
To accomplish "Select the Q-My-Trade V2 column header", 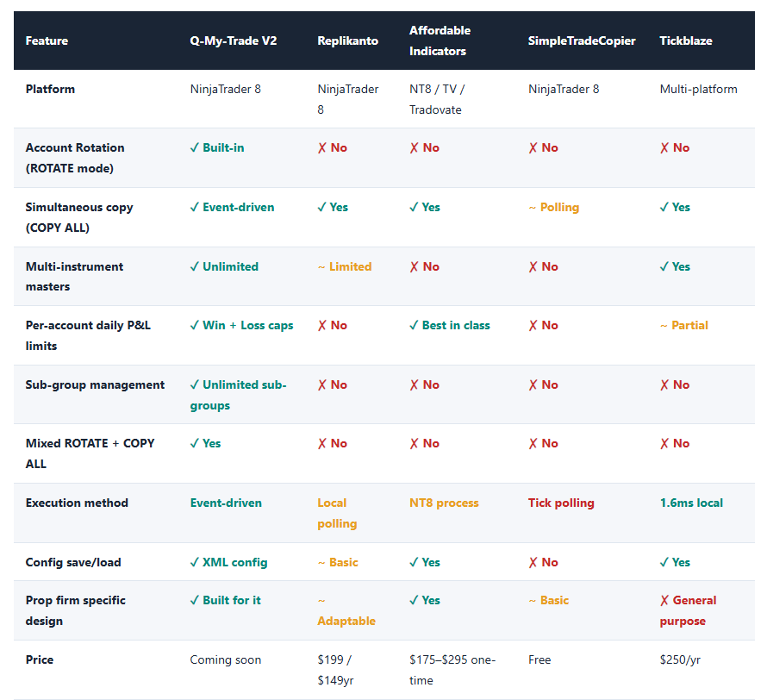I will click(x=234, y=41).
